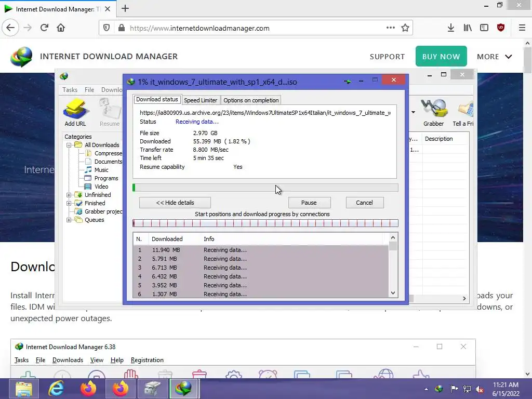Show hidden tray icons arrow
This screenshot has width=532, height=399.
tap(426, 389)
